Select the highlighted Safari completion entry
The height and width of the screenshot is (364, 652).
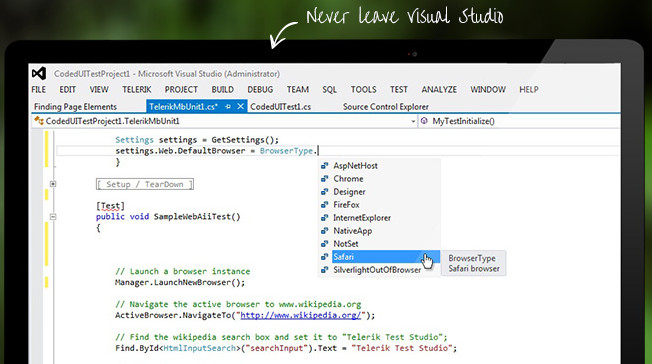pyautogui.click(x=386, y=257)
